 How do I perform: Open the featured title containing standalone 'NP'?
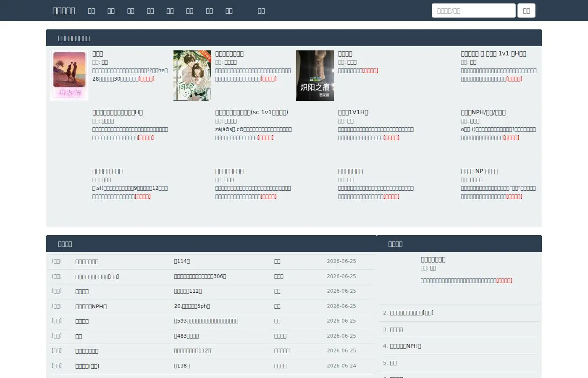point(479,171)
